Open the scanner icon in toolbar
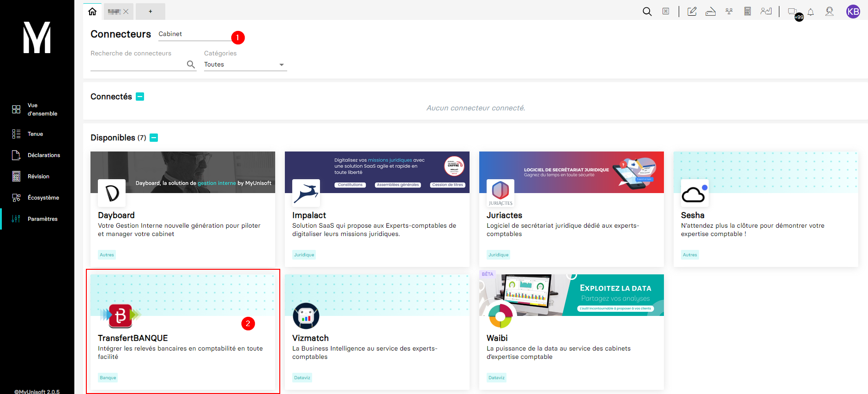 tap(711, 12)
